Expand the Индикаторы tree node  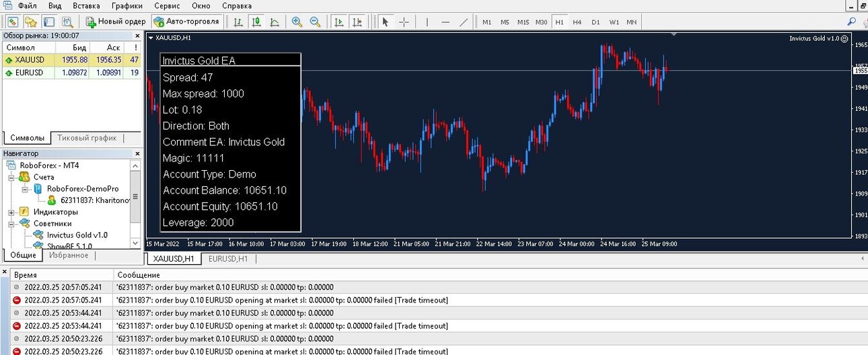pyautogui.click(x=11, y=212)
